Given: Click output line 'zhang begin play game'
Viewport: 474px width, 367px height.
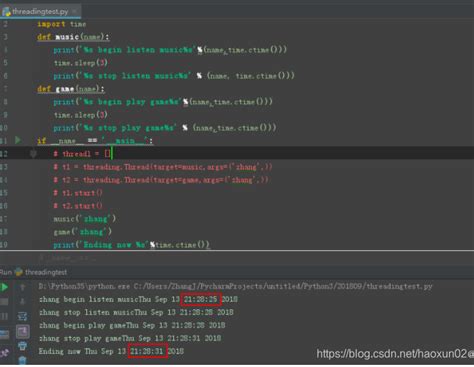Looking at the screenshot, I should [132, 325].
